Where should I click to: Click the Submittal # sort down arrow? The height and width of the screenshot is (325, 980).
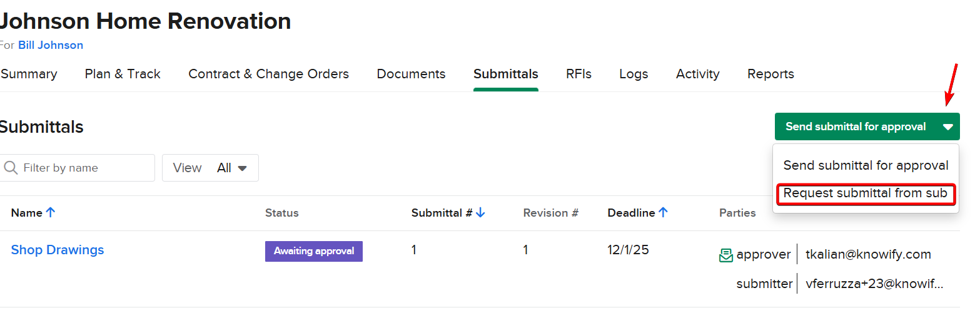pyautogui.click(x=480, y=213)
